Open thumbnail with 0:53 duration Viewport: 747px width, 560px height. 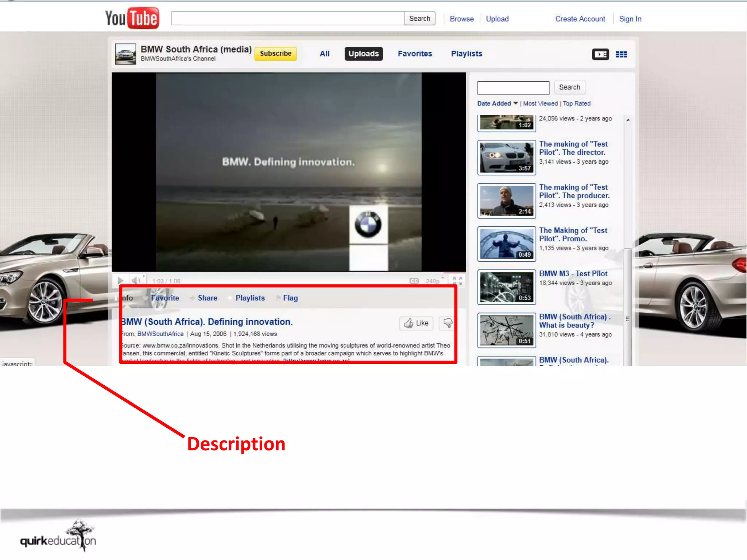(x=507, y=287)
